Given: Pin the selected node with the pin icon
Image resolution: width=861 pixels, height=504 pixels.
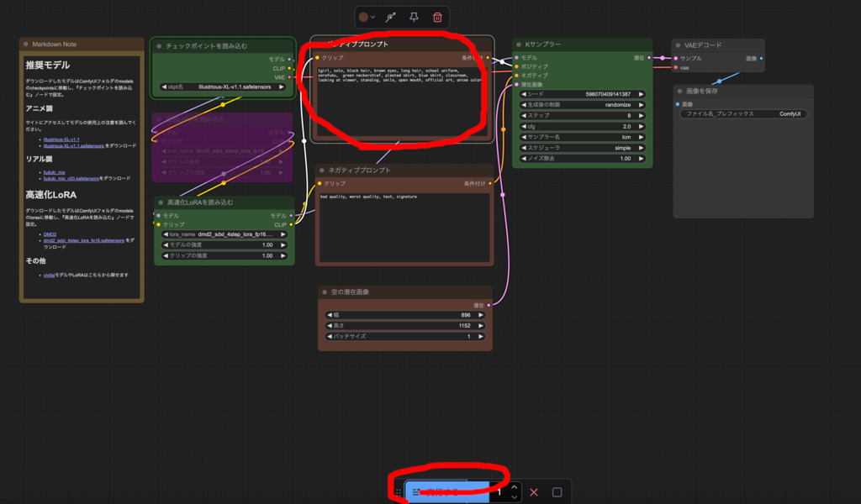Looking at the screenshot, I should tap(414, 17).
